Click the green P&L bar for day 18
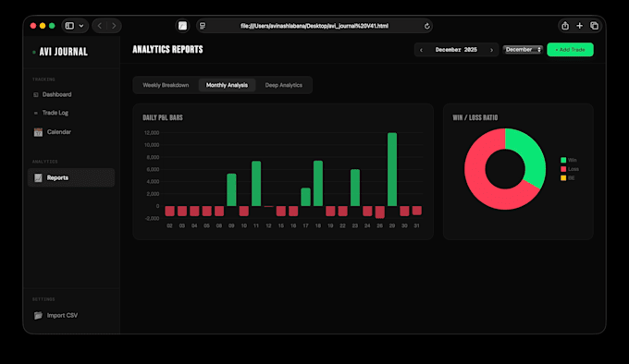The height and width of the screenshot is (364, 629). pos(317,184)
